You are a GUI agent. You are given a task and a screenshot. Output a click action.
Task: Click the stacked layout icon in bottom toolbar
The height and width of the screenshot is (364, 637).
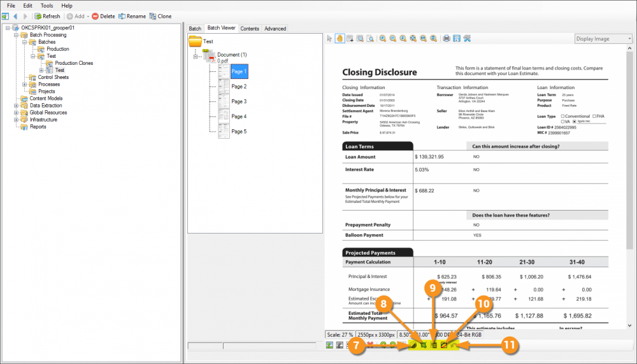pos(434,345)
